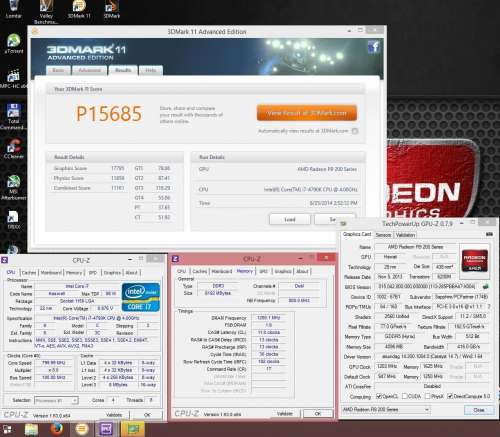Screen dimensions: 500x437
Task: Click the red CPU-Z window title icon
Action: [176, 259]
